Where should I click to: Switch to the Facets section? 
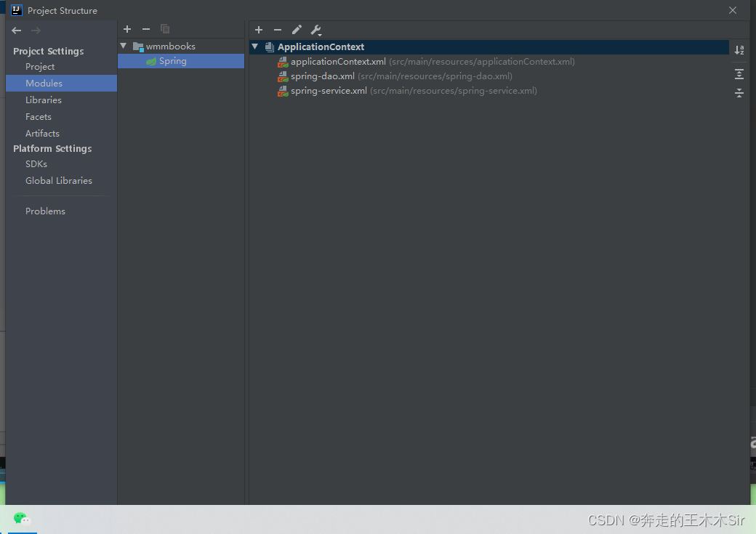point(39,117)
